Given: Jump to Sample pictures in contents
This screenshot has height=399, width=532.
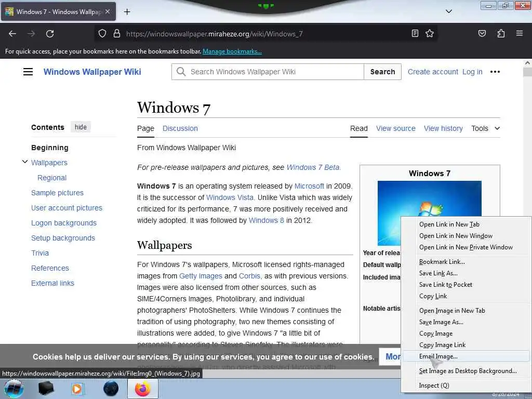Looking at the screenshot, I should pos(57,193).
